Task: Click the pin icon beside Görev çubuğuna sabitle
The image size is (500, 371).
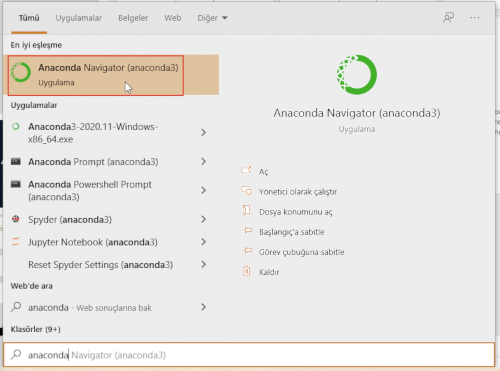Action: pos(247,250)
